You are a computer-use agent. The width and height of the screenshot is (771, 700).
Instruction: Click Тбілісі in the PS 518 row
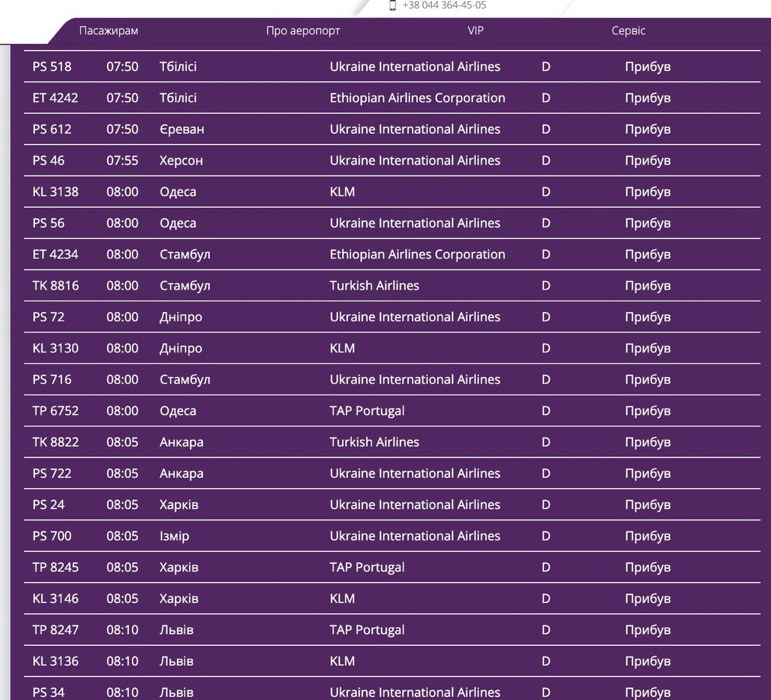pos(178,67)
